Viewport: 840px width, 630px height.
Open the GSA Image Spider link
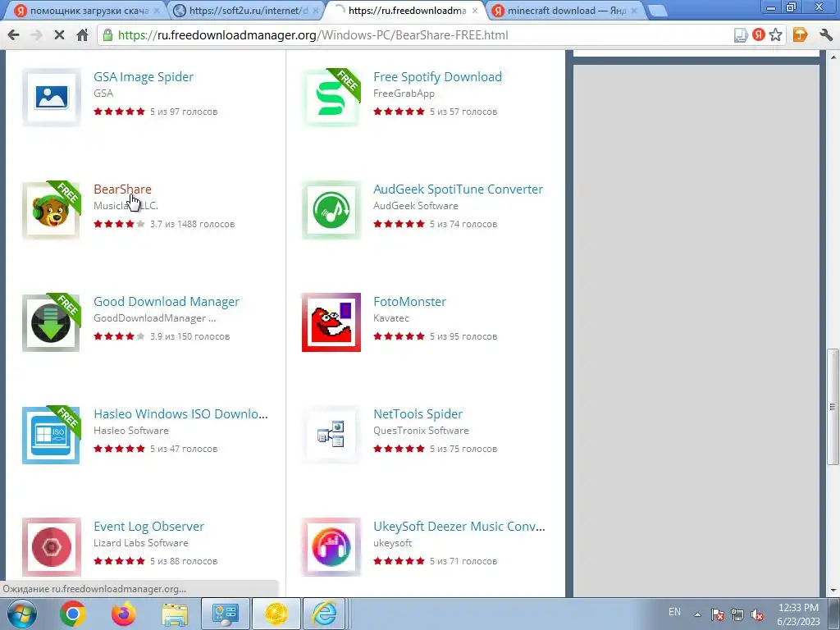click(144, 76)
